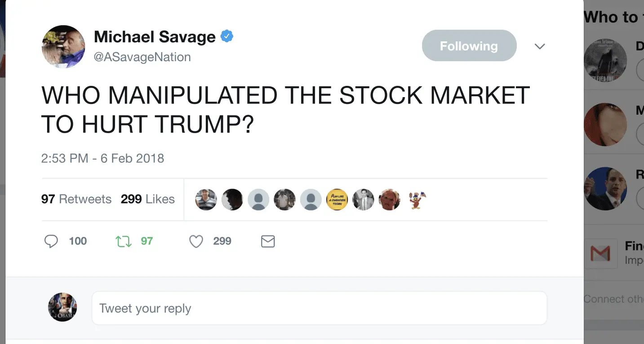Click the 'Tweet your reply' field
Image resolution: width=644 pixels, height=344 pixels.
pos(319,308)
